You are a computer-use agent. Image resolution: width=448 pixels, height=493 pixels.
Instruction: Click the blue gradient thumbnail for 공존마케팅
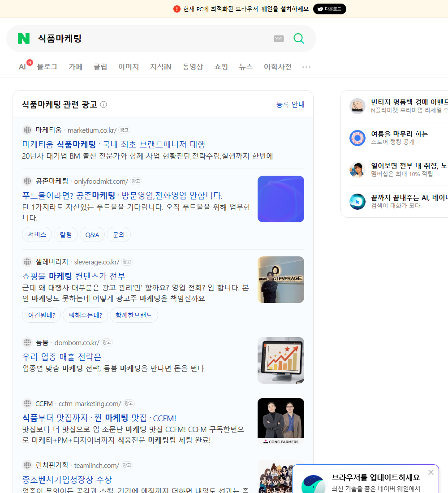tap(281, 199)
